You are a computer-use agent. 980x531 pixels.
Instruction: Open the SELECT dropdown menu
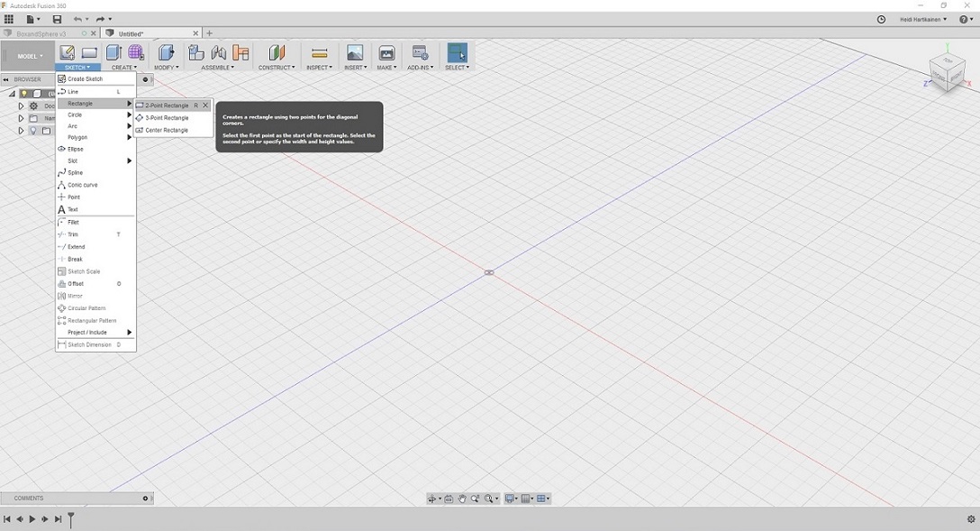click(457, 67)
